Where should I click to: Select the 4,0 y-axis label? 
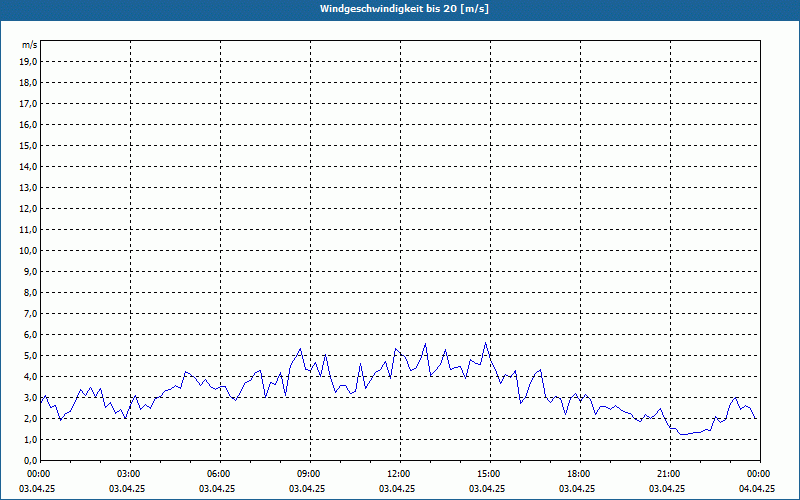click(31, 377)
